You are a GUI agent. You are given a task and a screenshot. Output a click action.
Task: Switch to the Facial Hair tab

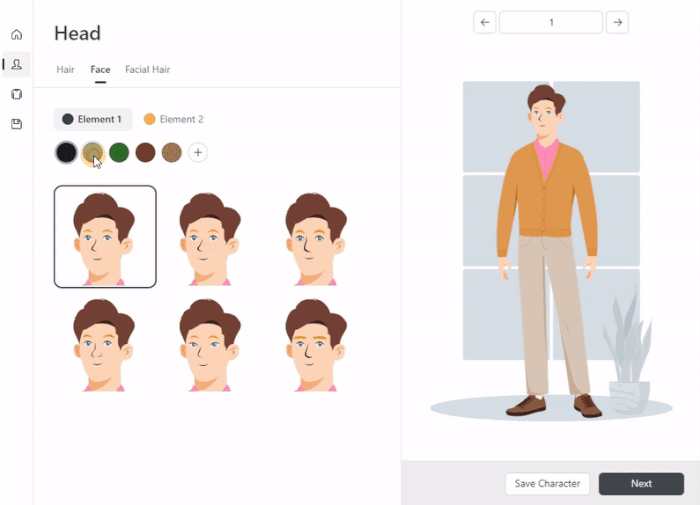[x=147, y=70]
